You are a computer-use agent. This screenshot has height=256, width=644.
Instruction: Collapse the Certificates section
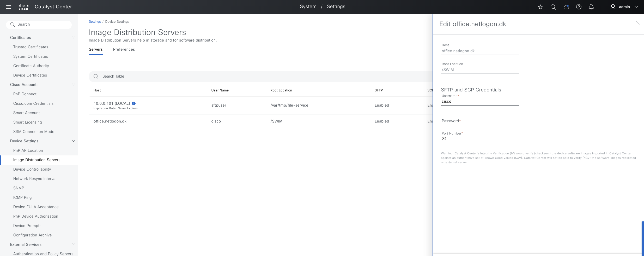[74, 38]
